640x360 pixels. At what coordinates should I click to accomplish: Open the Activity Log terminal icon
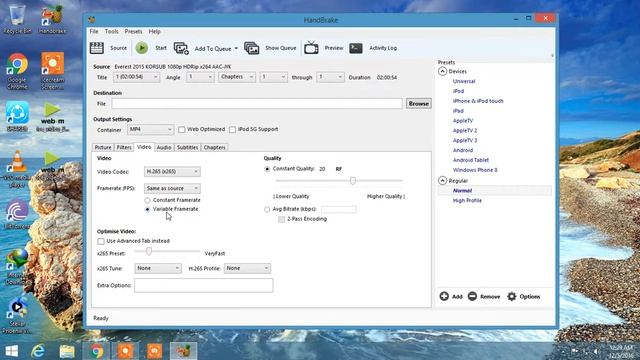[x=356, y=48]
